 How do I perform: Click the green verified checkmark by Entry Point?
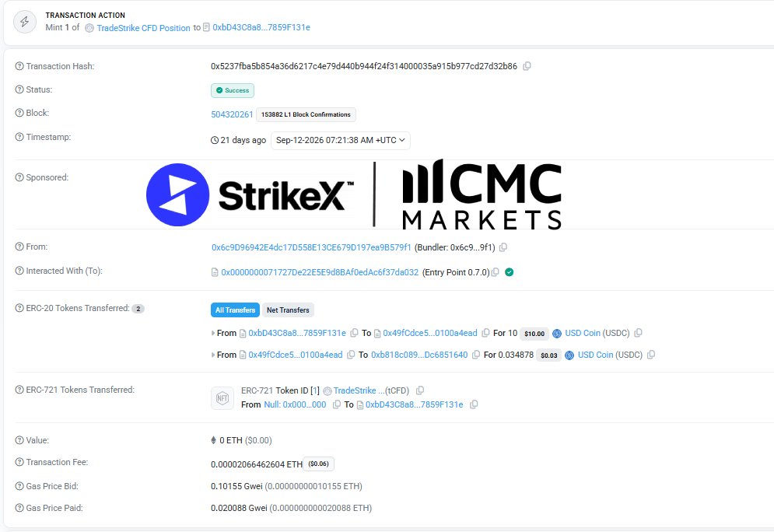pyautogui.click(x=509, y=272)
